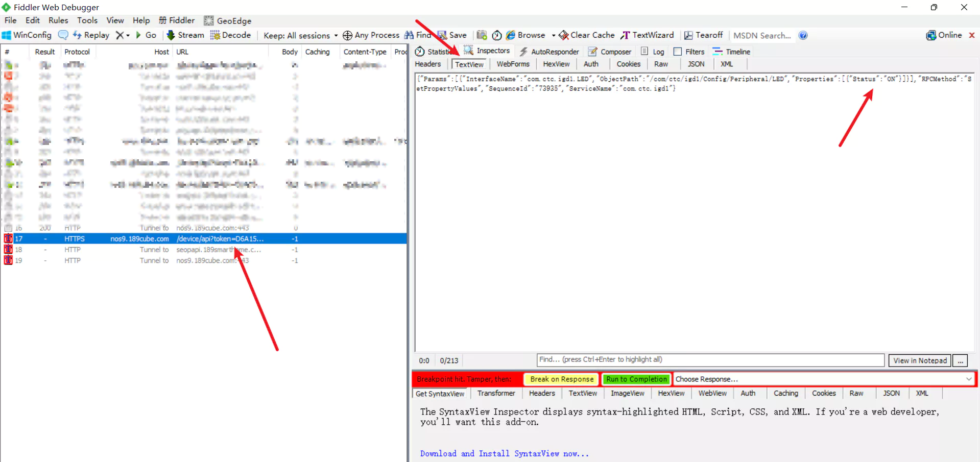Click the comment speech bubble icon
Image resolution: width=980 pixels, height=462 pixels.
63,35
